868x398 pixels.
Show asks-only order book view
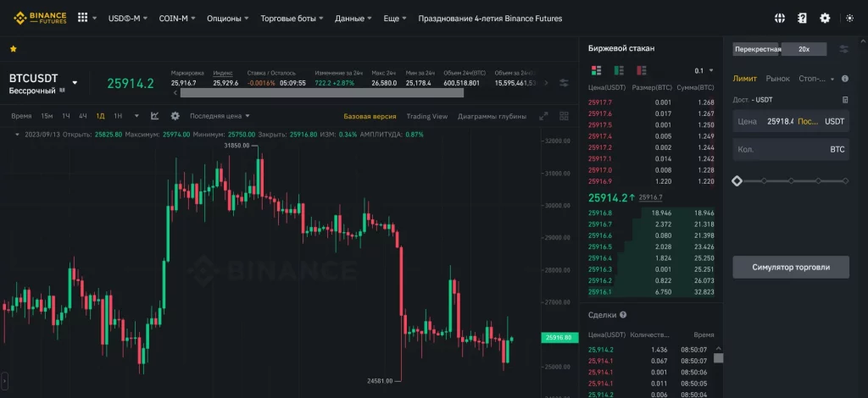[x=642, y=70]
